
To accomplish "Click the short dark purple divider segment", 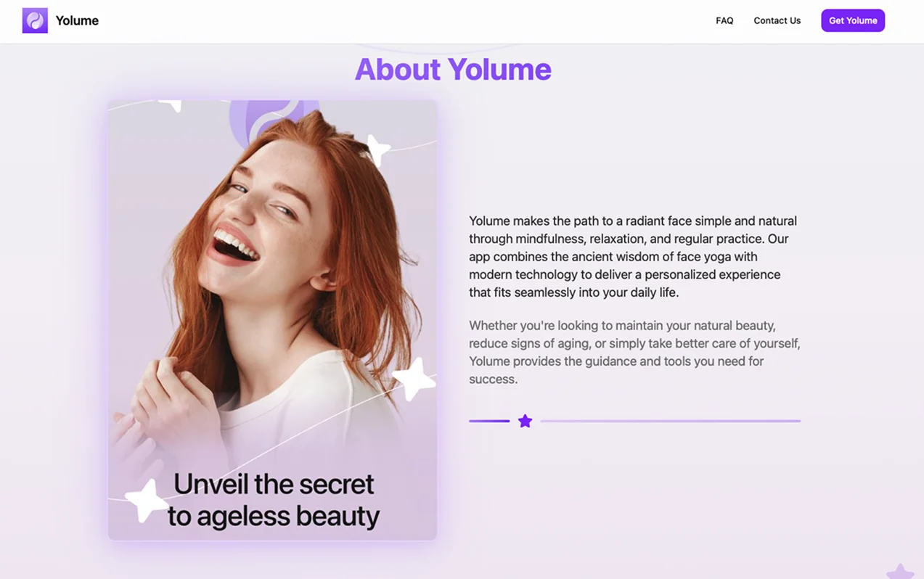I will (489, 421).
